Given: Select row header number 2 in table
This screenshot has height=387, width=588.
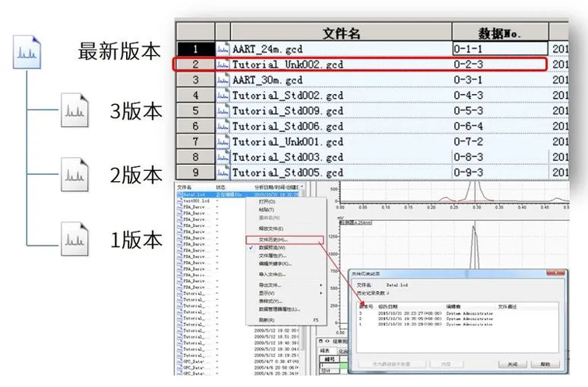Looking at the screenshot, I should click(x=195, y=64).
